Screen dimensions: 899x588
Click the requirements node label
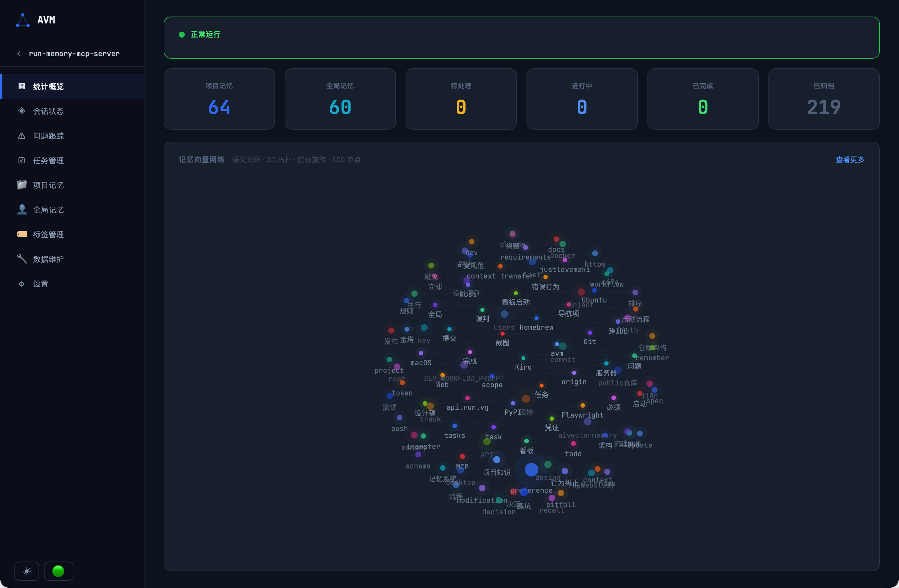[525, 257]
